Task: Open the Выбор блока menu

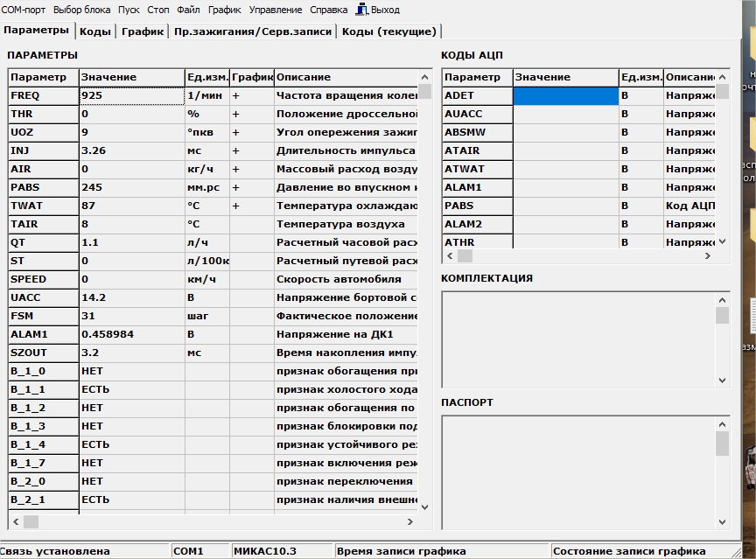Action: tap(82, 10)
